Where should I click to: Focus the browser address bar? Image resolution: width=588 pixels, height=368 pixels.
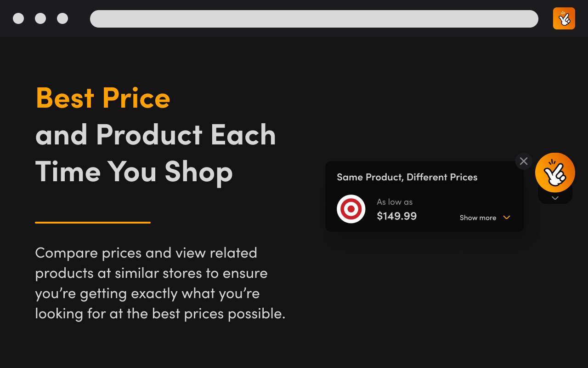tap(314, 19)
